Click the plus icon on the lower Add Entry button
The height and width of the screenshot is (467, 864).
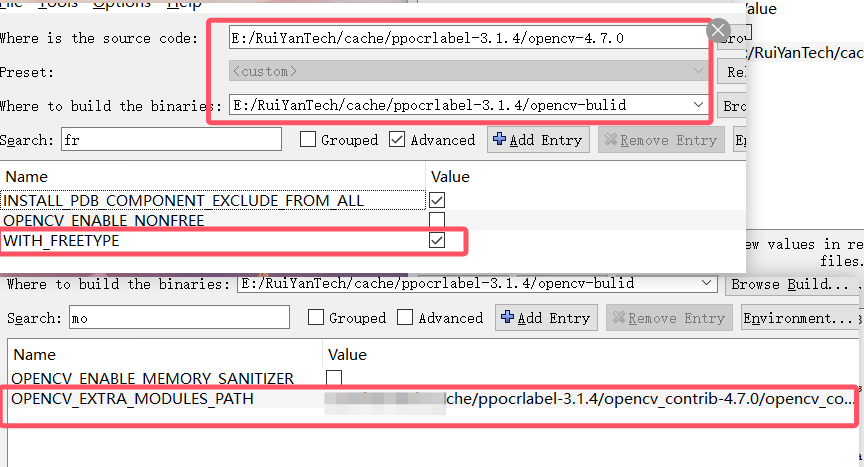point(507,317)
